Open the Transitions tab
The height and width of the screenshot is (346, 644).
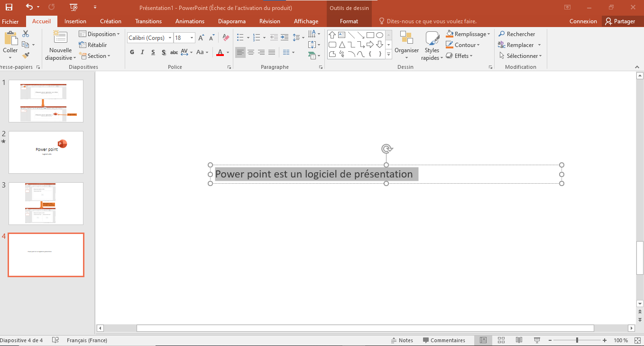click(148, 21)
